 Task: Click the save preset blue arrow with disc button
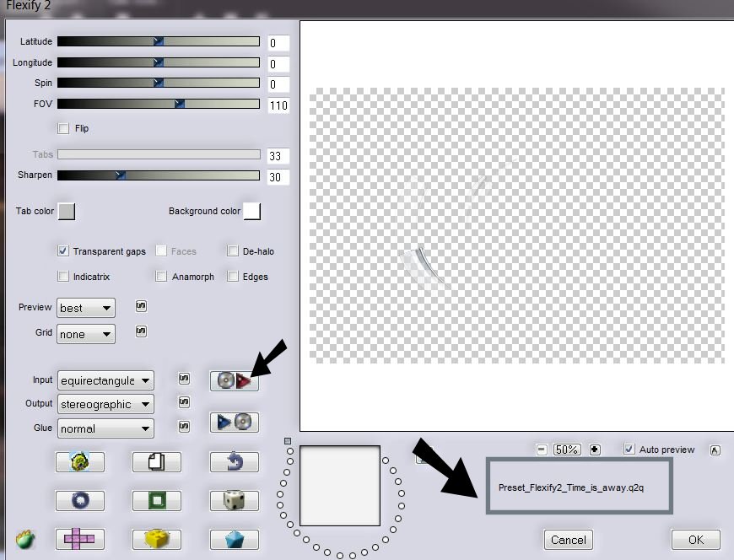[234, 422]
